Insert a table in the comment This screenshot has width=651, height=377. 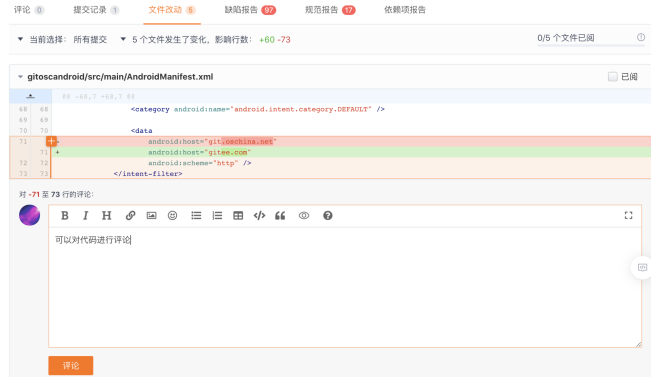[x=238, y=215]
